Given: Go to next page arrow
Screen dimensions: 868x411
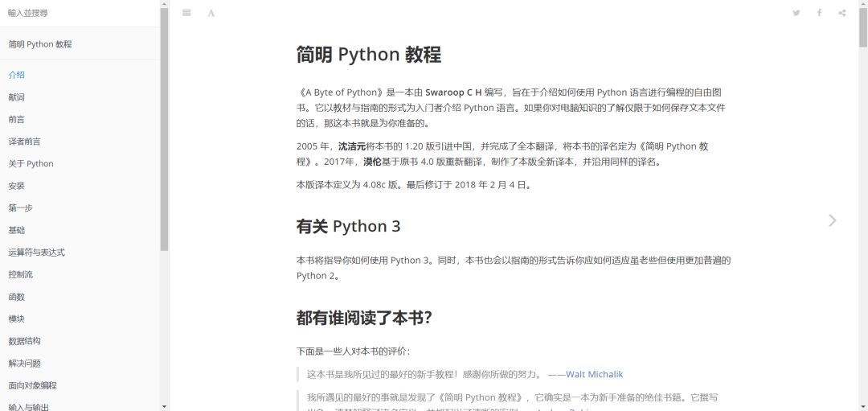Looking at the screenshot, I should coord(833,220).
